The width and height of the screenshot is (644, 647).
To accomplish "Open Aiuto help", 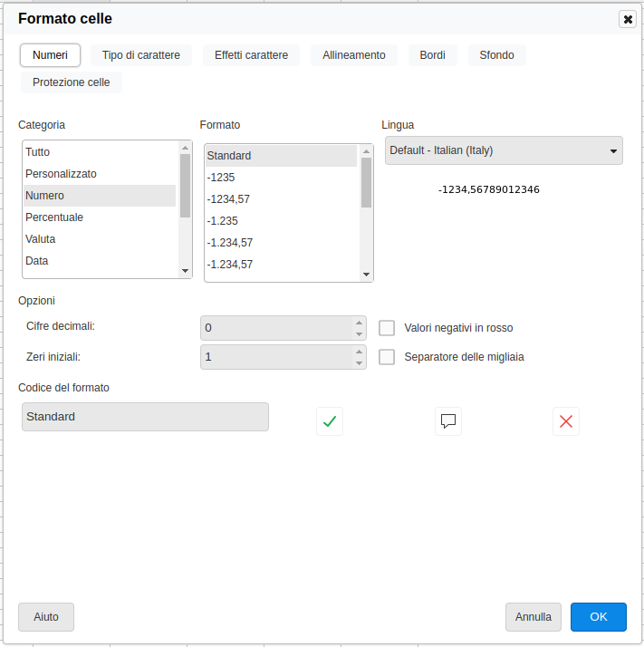I will click(46, 617).
